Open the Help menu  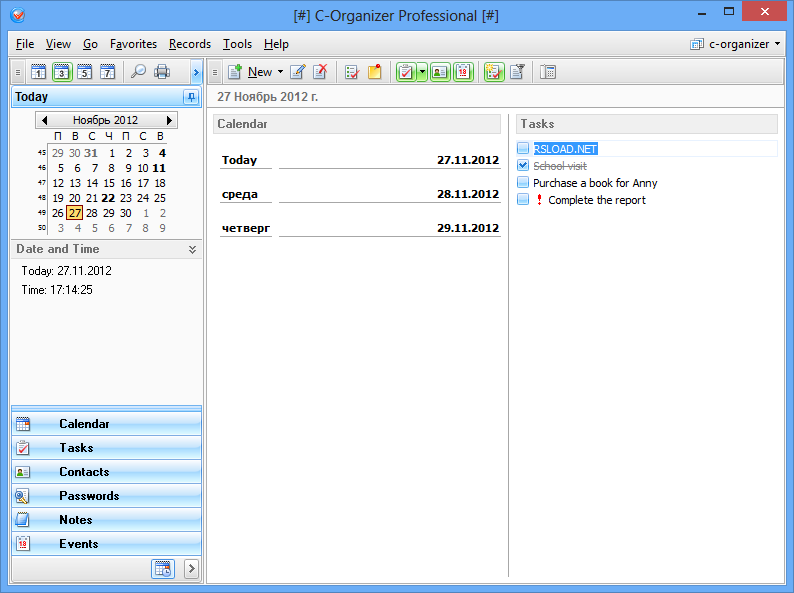coord(276,44)
